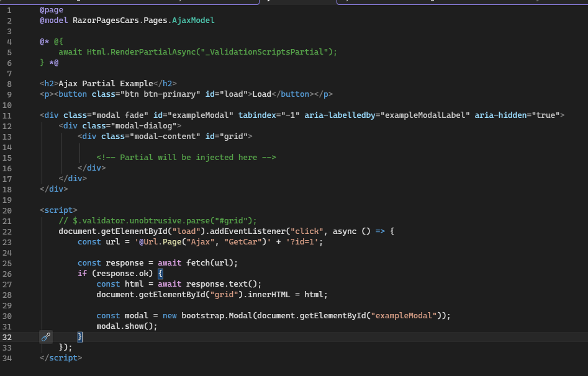
Task: Click the id="load" attribute on line 9
Action: (226, 94)
